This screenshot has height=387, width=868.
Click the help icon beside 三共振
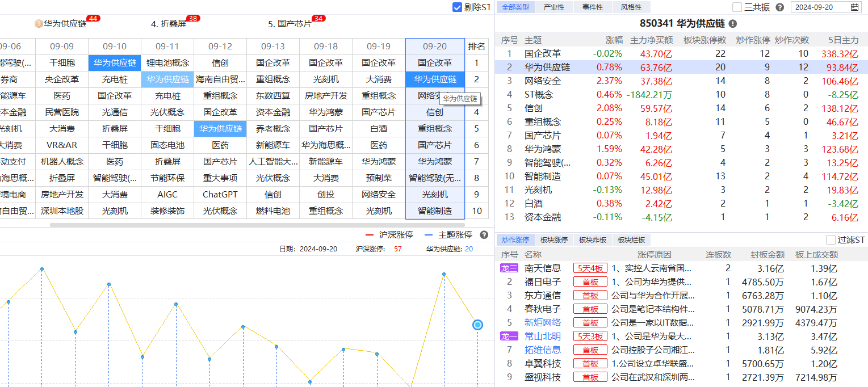point(779,7)
